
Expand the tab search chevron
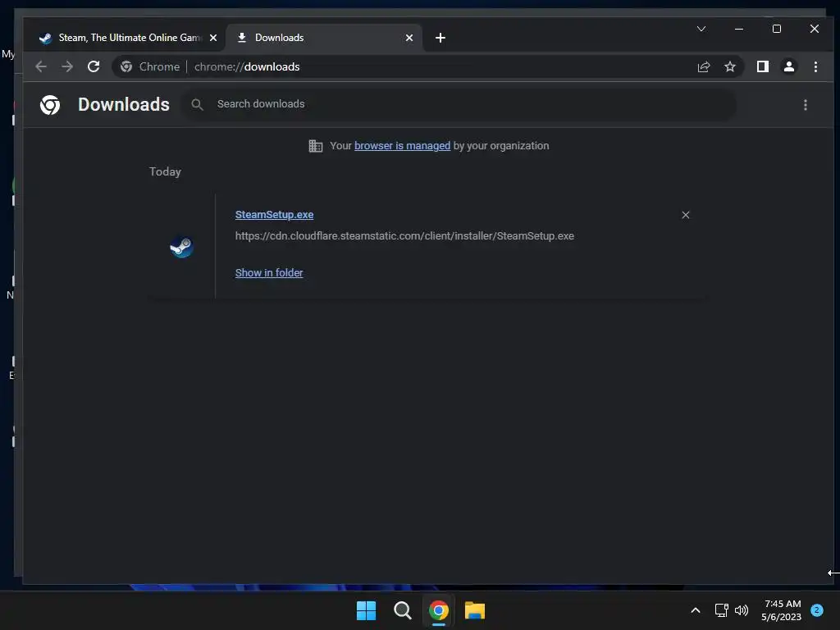tap(701, 29)
